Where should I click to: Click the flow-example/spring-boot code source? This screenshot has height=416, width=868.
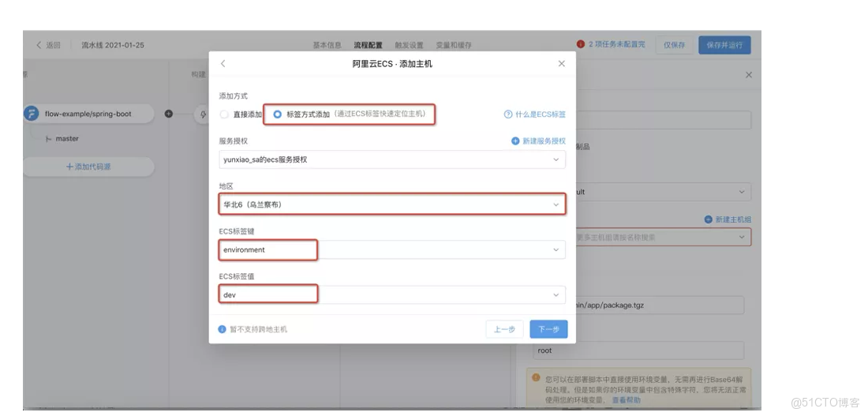pyautogui.click(x=88, y=114)
